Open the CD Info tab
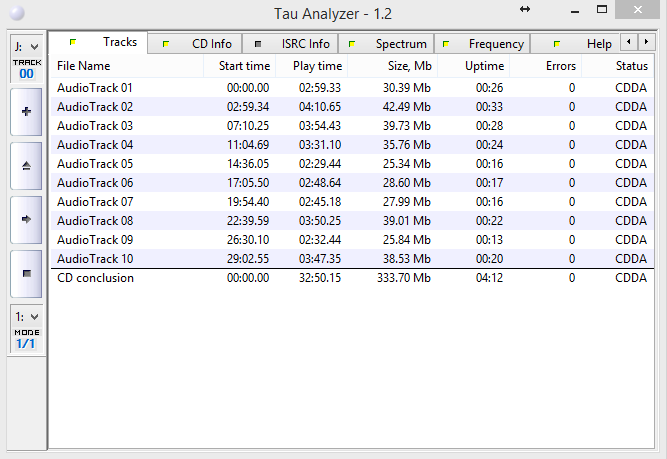 click(x=195, y=44)
